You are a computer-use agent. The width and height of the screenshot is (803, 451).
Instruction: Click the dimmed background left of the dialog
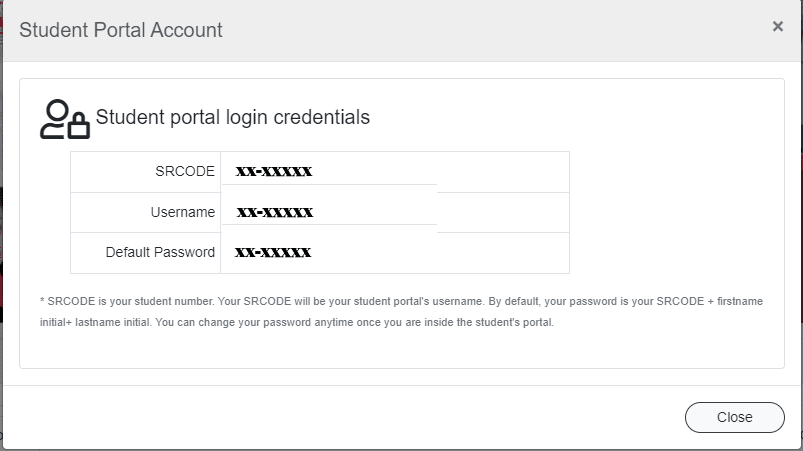[x=1, y=250]
